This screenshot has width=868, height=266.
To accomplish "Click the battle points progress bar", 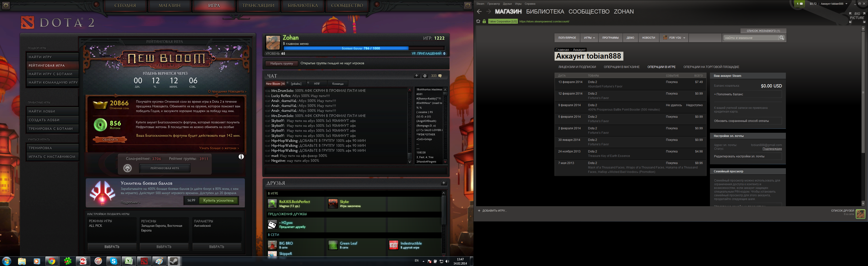I will (364, 48).
